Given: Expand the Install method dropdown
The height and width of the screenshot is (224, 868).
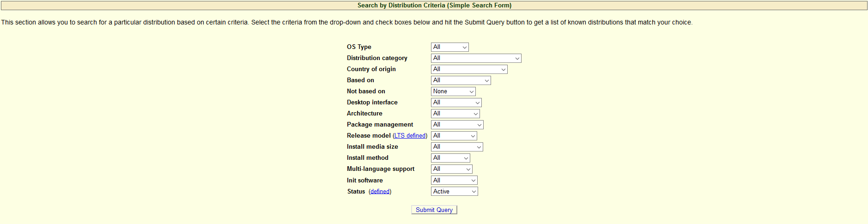Looking at the screenshot, I should [x=450, y=158].
